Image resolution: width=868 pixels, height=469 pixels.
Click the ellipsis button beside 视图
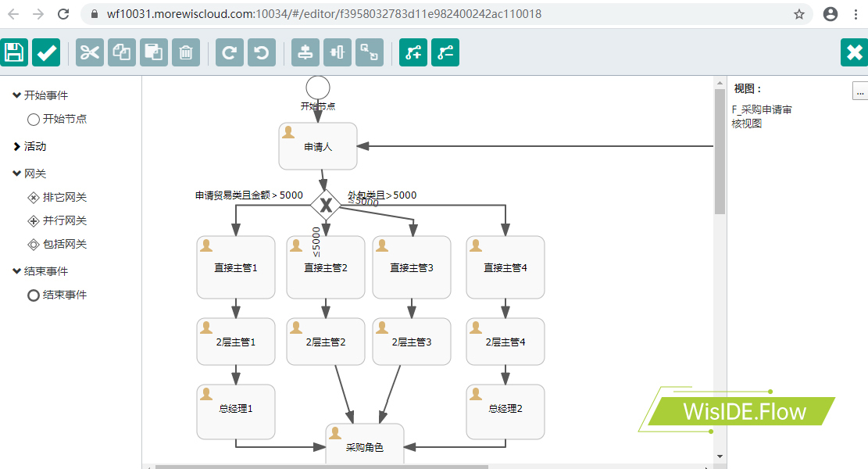859,91
